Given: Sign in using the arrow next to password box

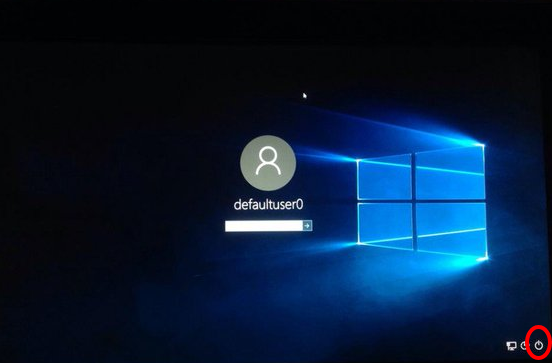Looking at the screenshot, I should pos(307,226).
